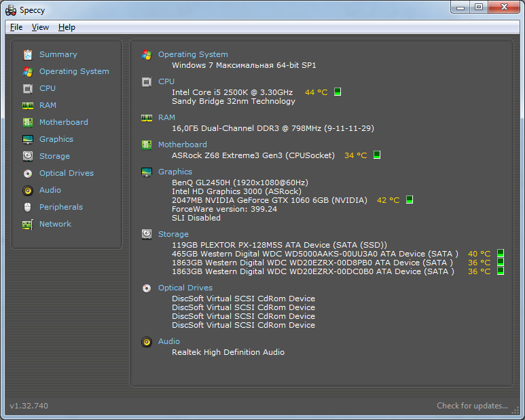
Task: Click the Operating System heading link in summary
Action: [x=193, y=54]
